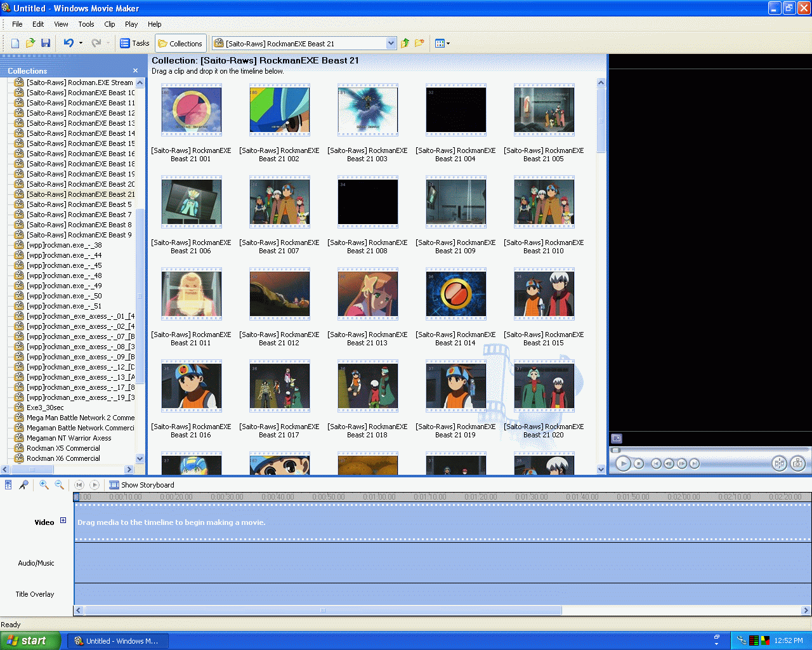
Task: Select clip Beast 21 020 thumbnail
Action: [544, 387]
